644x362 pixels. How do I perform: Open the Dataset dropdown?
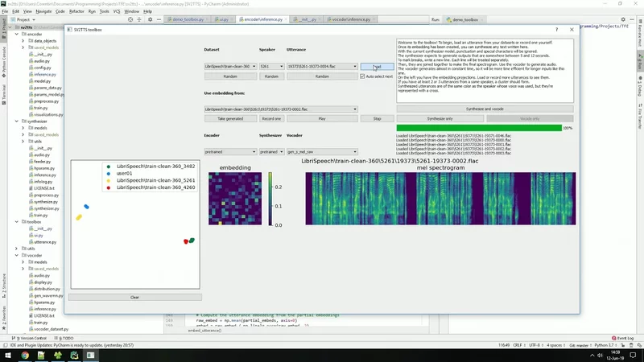pos(229,67)
